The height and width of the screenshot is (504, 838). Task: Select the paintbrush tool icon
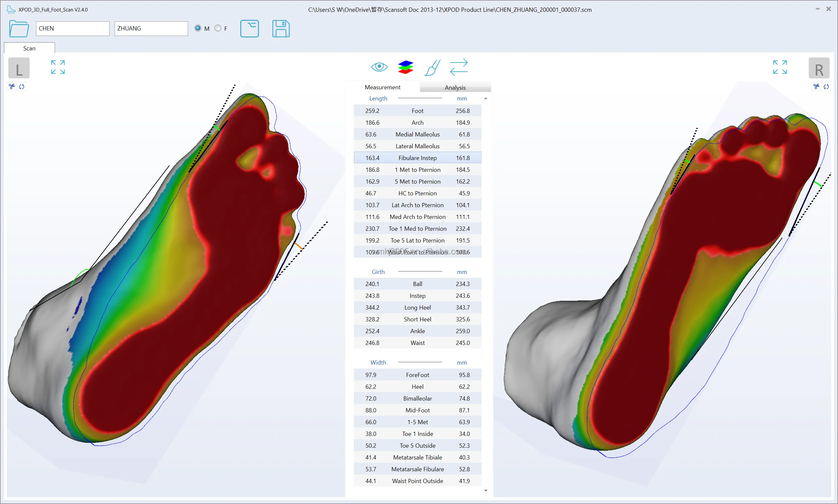pos(432,68)
